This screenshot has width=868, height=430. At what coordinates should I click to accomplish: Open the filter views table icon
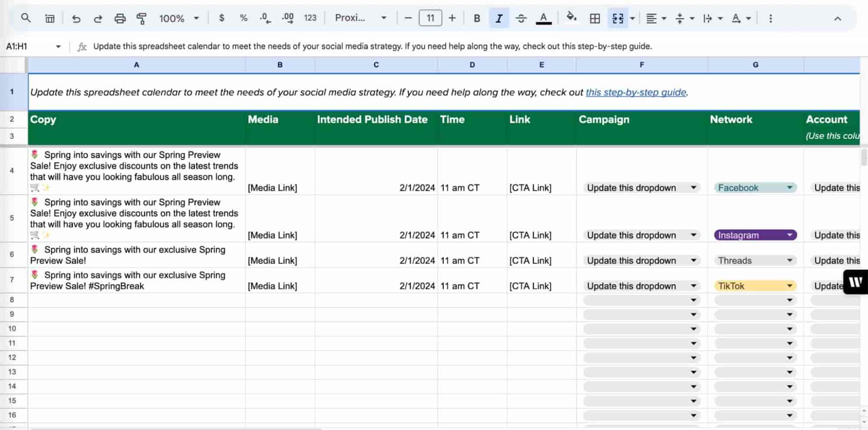[x=50, y=18]
